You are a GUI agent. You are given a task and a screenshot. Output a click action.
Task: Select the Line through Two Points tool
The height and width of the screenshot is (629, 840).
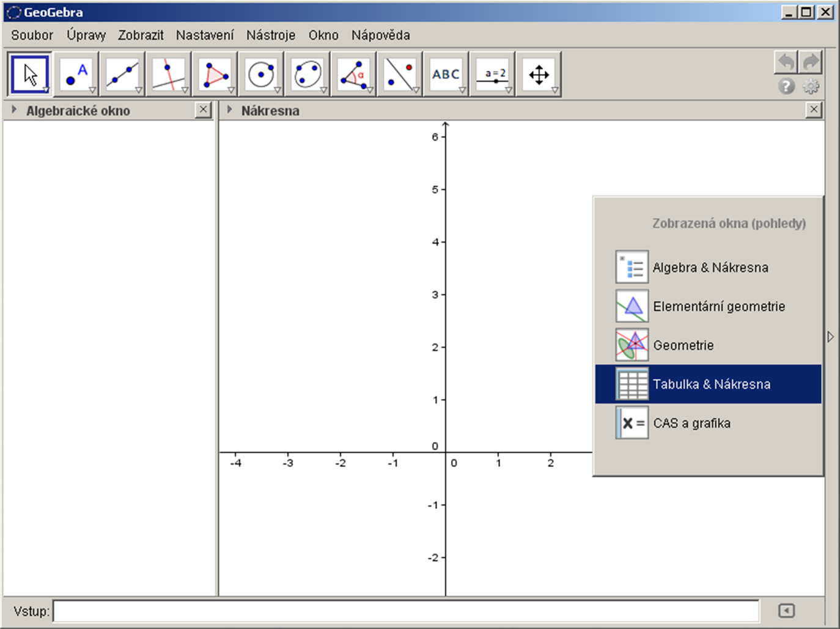tap(122, 75)
